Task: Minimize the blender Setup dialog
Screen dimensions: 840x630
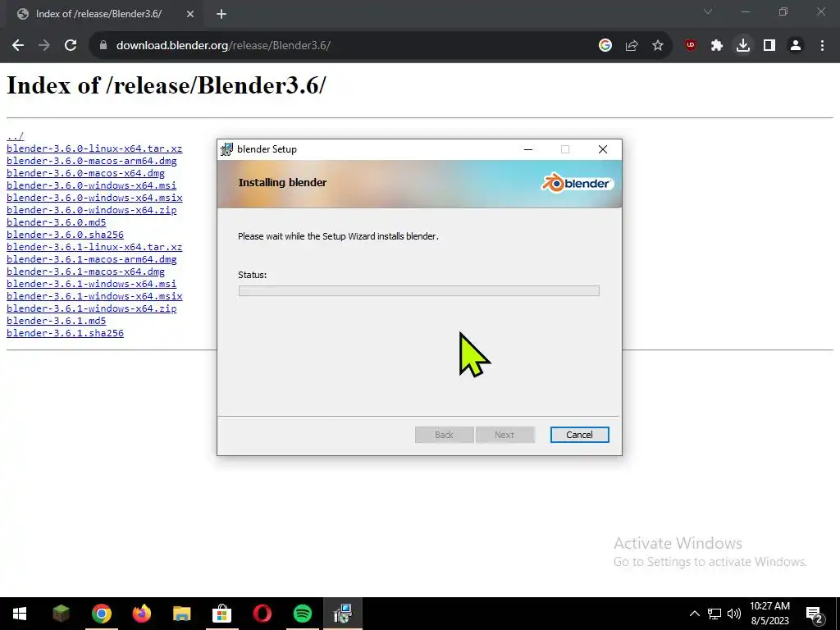Action: (x=528, y=149)
